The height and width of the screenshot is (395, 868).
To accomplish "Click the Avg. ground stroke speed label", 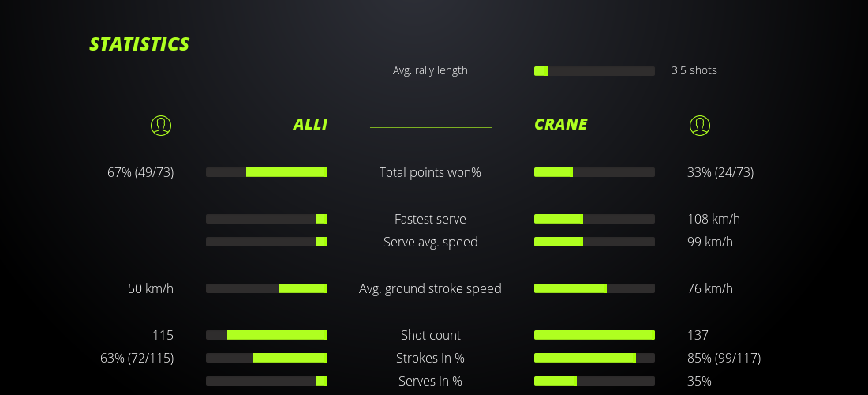I will pyautogui.click(x=430, y=288).
